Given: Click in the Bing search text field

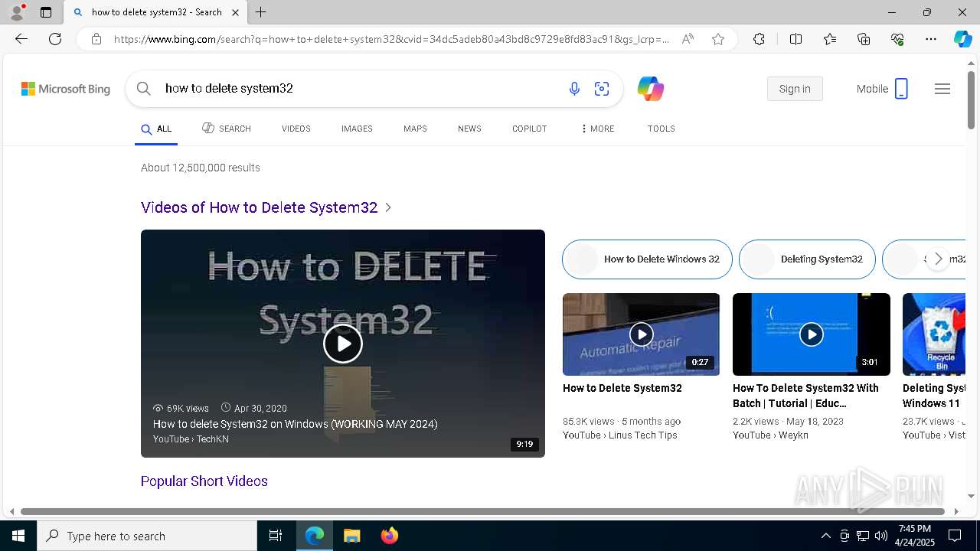Looking at the screenshot, I should click(x=360, y=89).
